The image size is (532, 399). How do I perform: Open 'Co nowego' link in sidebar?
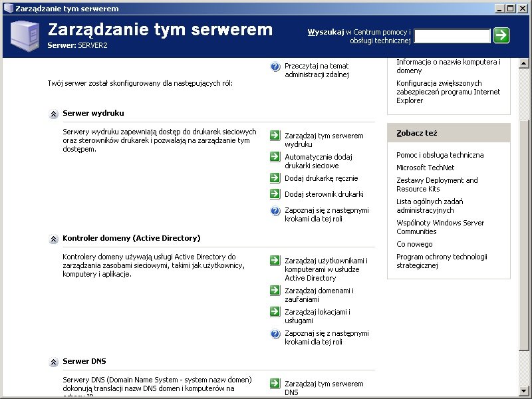point(414,244)
